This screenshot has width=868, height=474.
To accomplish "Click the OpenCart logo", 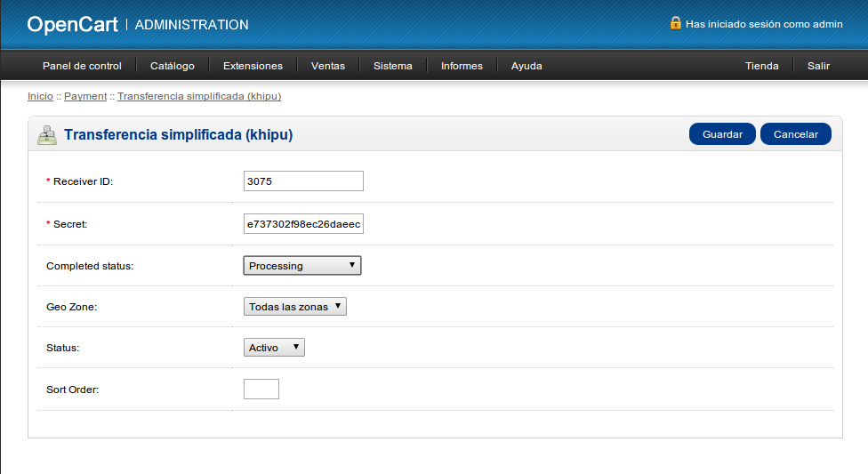I will (x=73, y=24).
